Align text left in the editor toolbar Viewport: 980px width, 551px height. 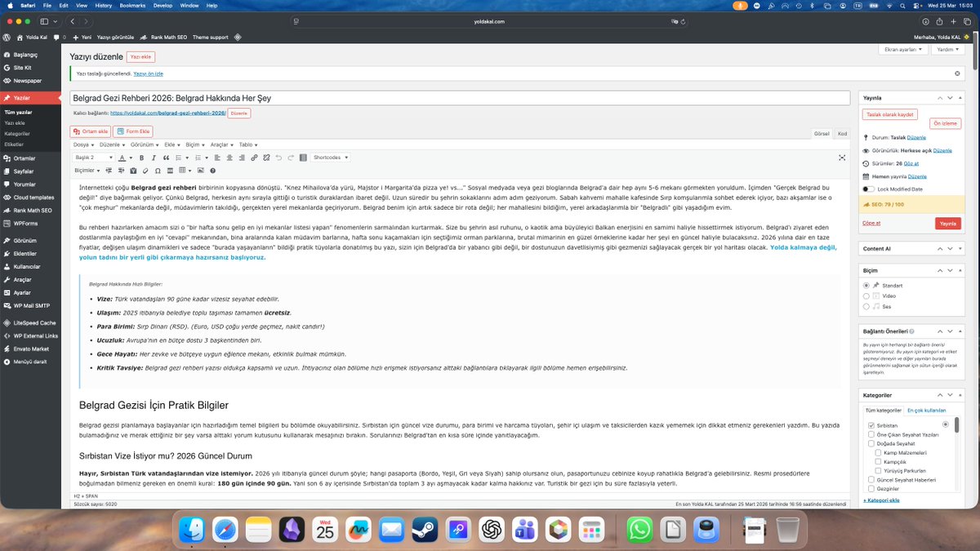217,158
